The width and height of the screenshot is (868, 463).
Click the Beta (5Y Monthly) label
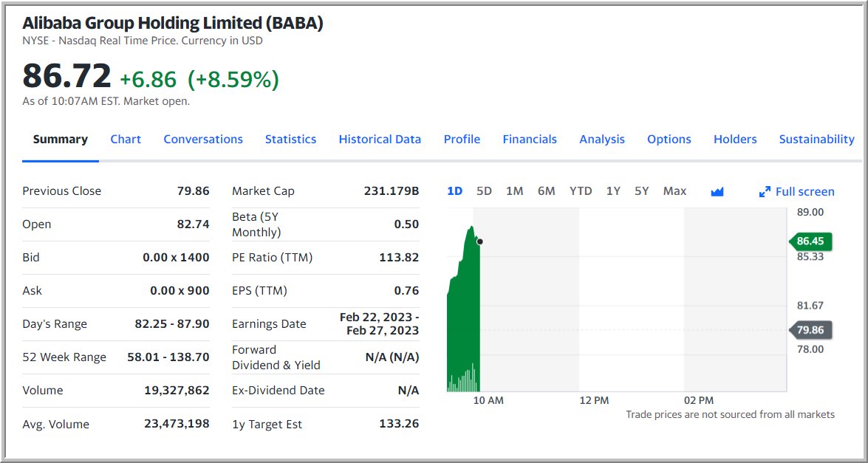click(256, 224)
